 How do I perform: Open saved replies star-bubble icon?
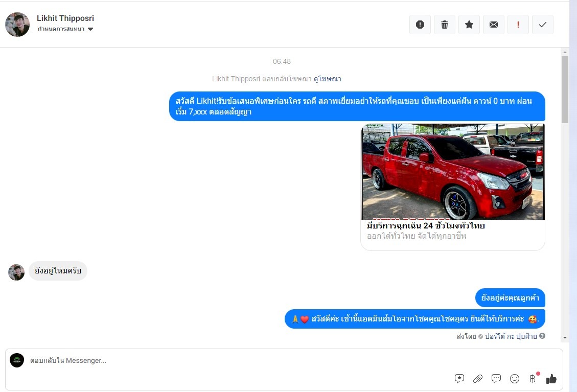coord(459,378)
